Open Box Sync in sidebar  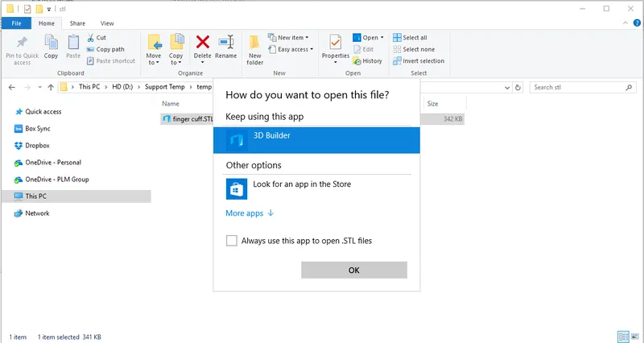point(32,129)
